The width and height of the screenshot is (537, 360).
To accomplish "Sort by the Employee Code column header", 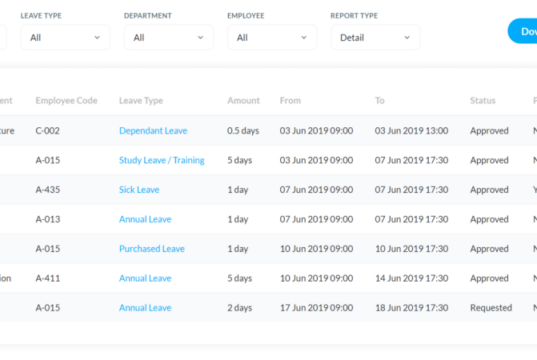I will [x=66, y=100].
